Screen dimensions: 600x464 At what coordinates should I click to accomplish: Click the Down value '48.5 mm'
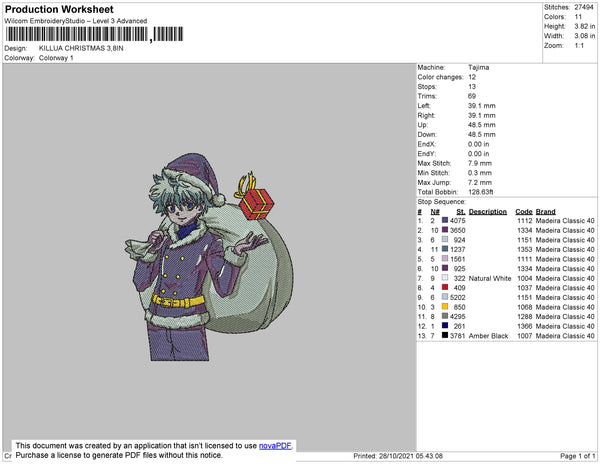[x=482, y=134]
